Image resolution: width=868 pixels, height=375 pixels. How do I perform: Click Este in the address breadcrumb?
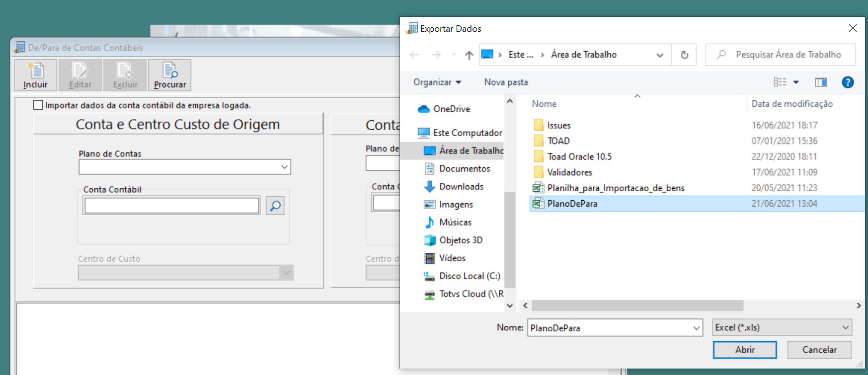(x=520, y=55)
